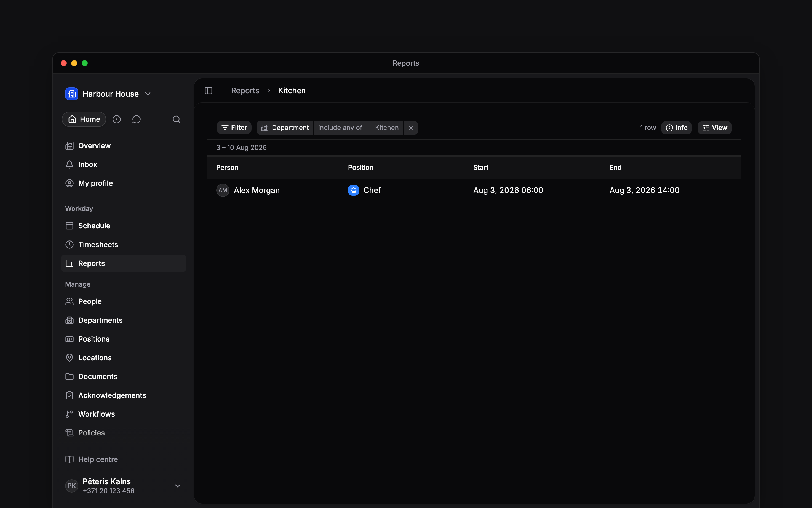This screenshot has width=812, height=508.
Task: Open the Department filter field selector
Action: 285,128
